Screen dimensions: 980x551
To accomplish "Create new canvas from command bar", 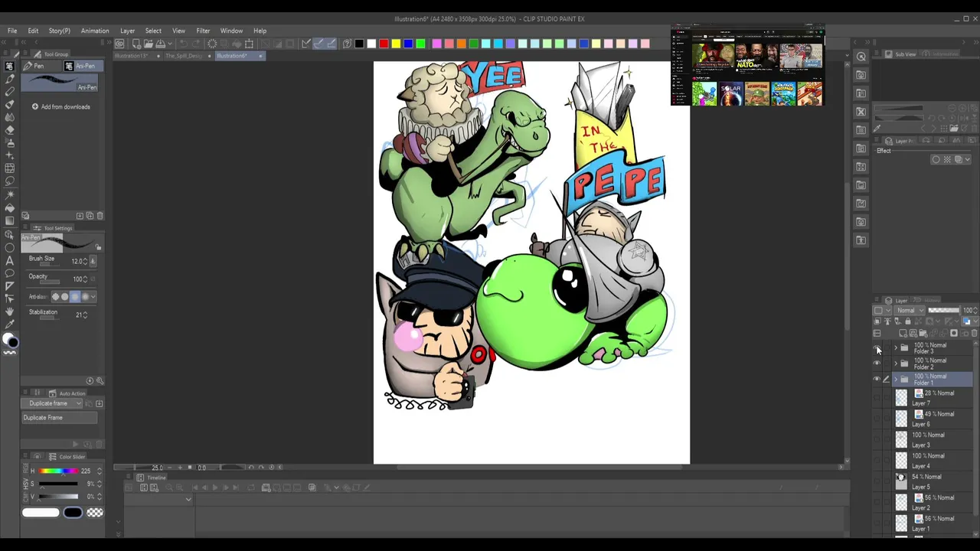I will click(136, 44).
